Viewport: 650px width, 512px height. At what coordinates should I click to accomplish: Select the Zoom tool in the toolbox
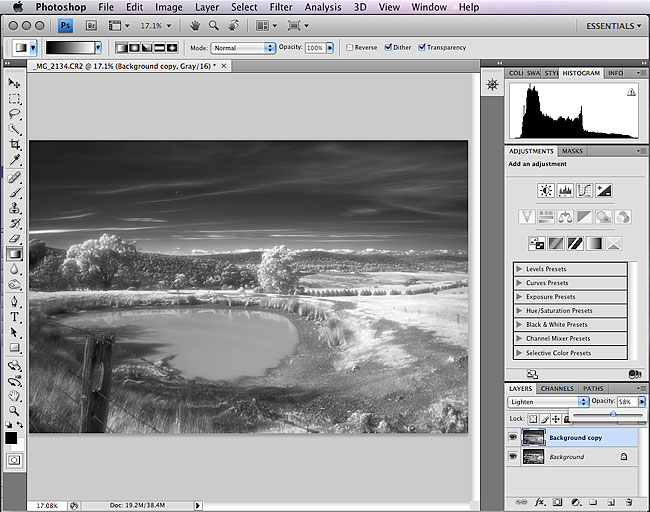[x=15, y=410]
